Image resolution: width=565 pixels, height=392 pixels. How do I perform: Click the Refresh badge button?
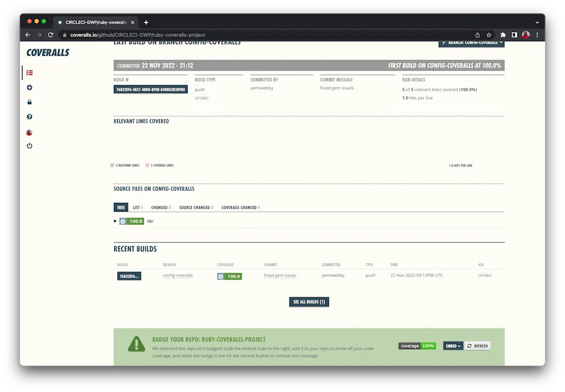tap(478, 346)
